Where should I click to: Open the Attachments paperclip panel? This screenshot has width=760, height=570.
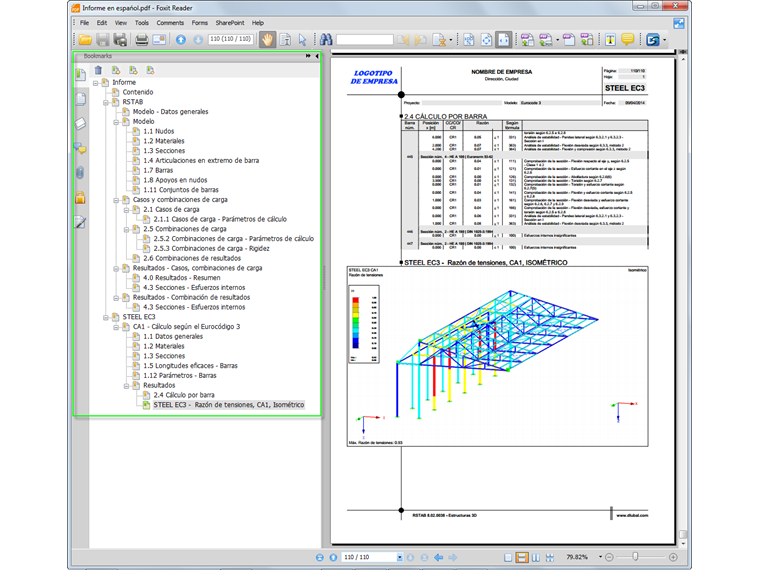coord(80,172)
